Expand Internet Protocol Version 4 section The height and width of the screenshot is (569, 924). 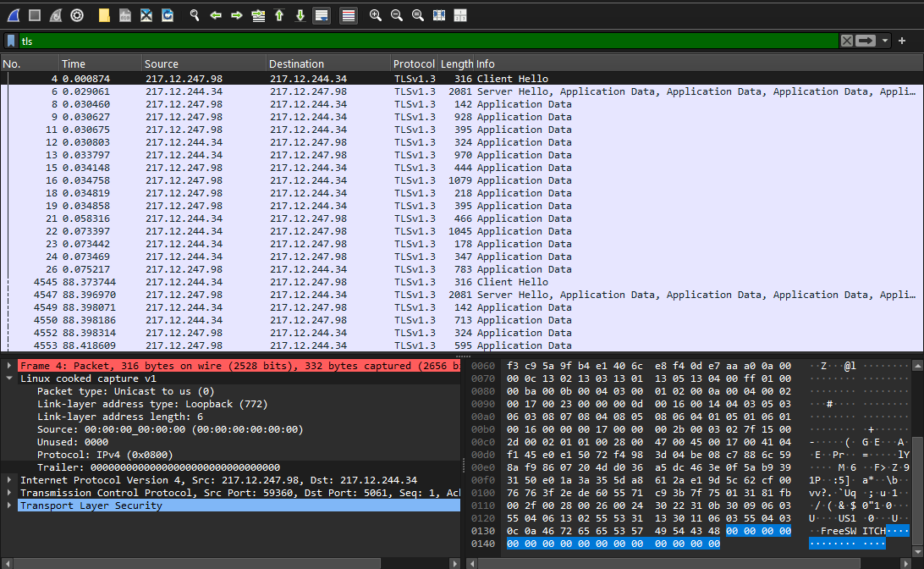pyautogui.click(x=9, y=480)
